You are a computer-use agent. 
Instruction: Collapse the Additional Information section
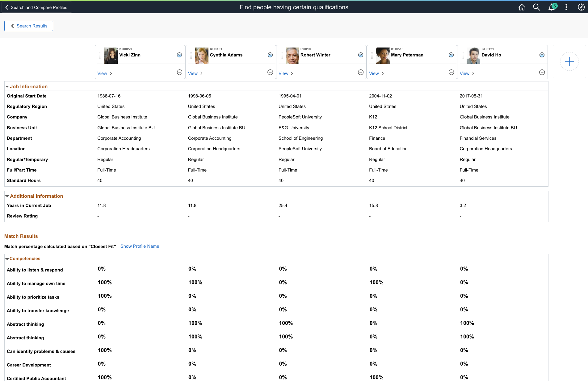(7, 196)
